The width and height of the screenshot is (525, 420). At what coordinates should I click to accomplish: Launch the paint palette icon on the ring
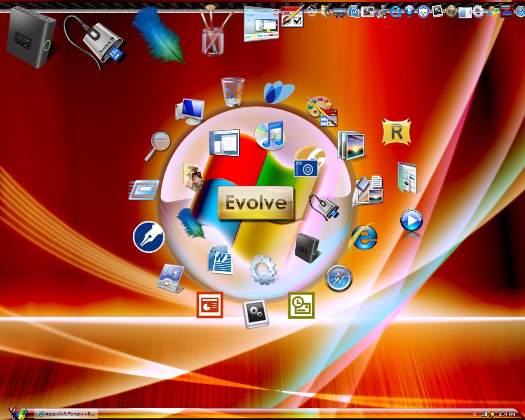(322, 111)
